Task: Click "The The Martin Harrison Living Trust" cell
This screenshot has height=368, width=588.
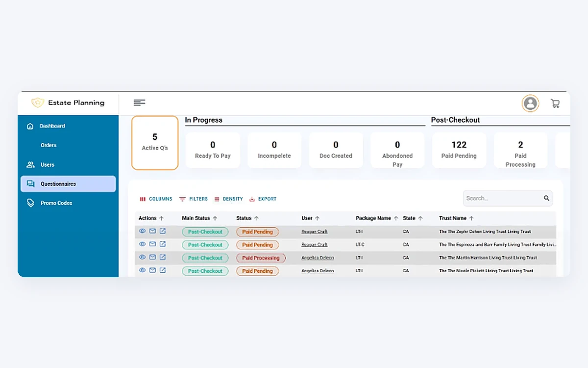Action: click(488, 258)
